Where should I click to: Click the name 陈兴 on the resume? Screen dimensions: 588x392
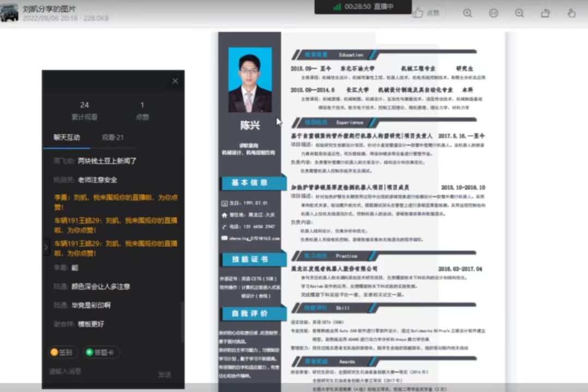click(250, 125)
